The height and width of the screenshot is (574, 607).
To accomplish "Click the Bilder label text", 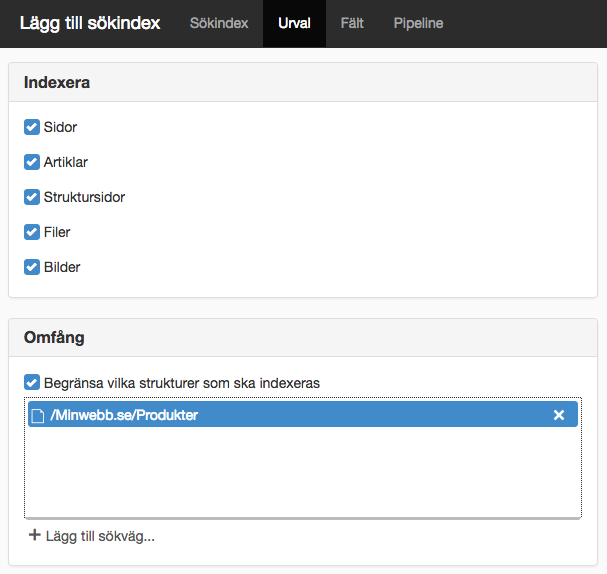I will coord(62,267).
